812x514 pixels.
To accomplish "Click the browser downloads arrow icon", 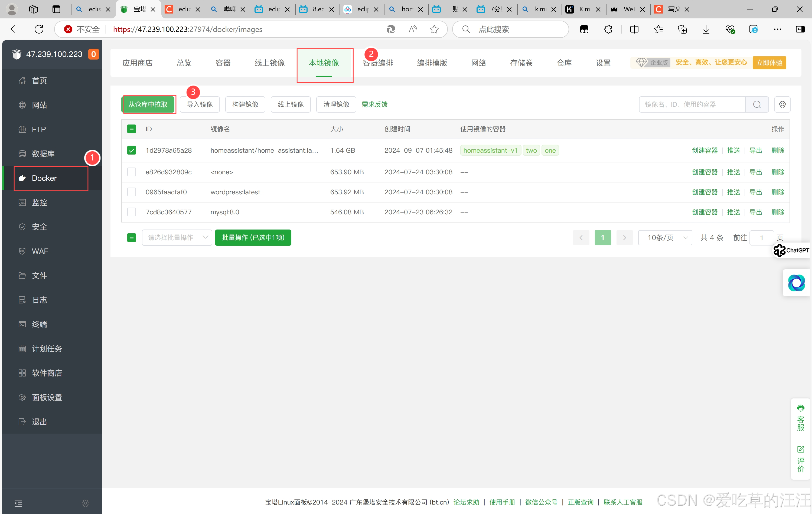I will tap(706, 29).
